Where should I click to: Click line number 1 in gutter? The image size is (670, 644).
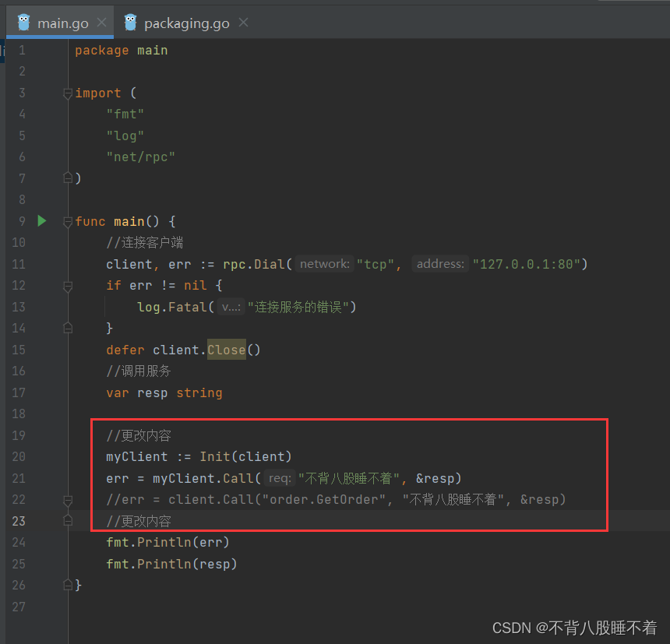tap(23, 51)
